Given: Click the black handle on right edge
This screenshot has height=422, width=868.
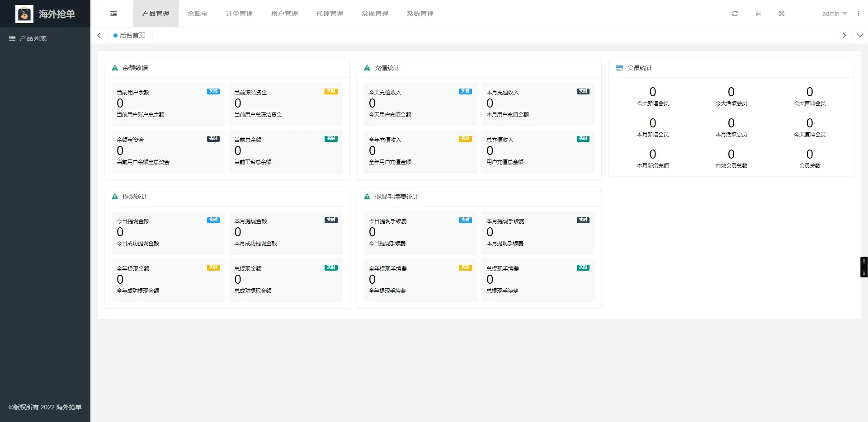Looking at the screenshot, I should (x=863, y=267).
